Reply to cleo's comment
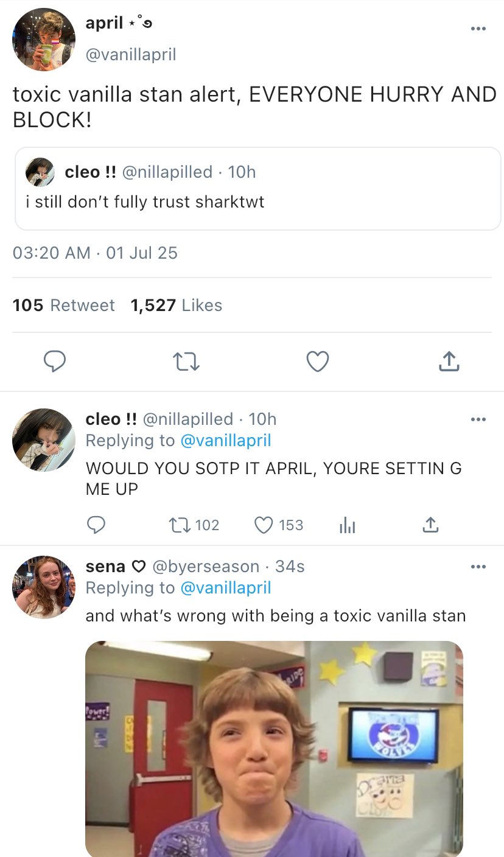This screenshot has height=857, width=504. click(x=97, y=525)
